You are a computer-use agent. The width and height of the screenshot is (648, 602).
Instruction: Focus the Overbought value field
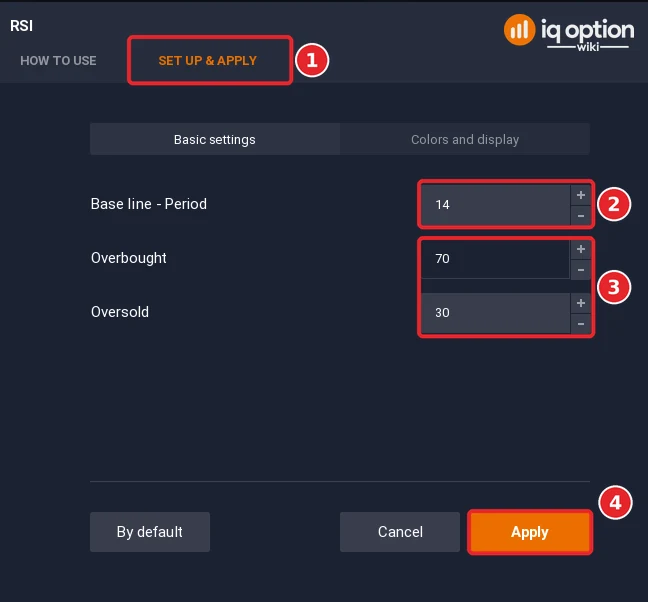[x=496, y=259]
